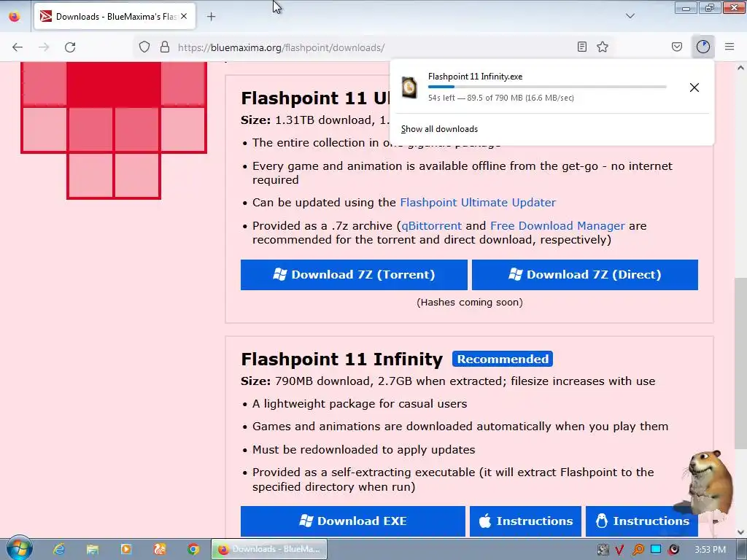Open a new tab with plus button
The height and width of the screenshot is (560, 747).
[x=211, y=17]
